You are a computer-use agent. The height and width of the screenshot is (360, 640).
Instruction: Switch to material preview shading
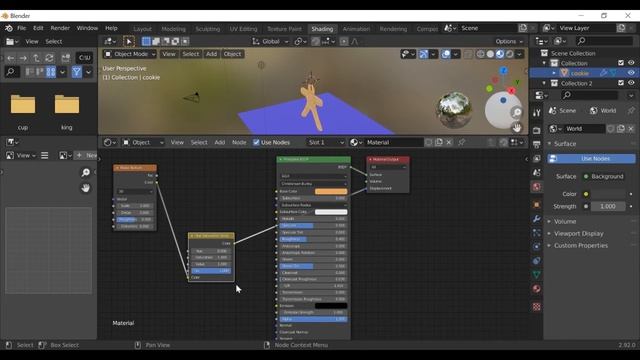pyautogui.click(x=500, y=54)
